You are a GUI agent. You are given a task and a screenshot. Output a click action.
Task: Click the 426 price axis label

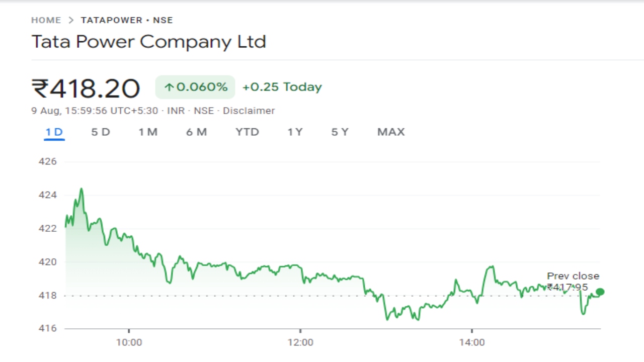point(48,162)
